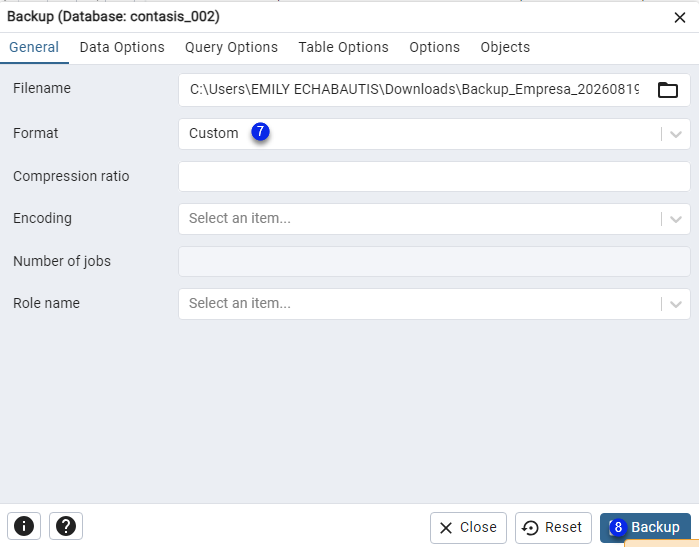Select the Filename label text
Screen dimensions: 699x547
42,88
